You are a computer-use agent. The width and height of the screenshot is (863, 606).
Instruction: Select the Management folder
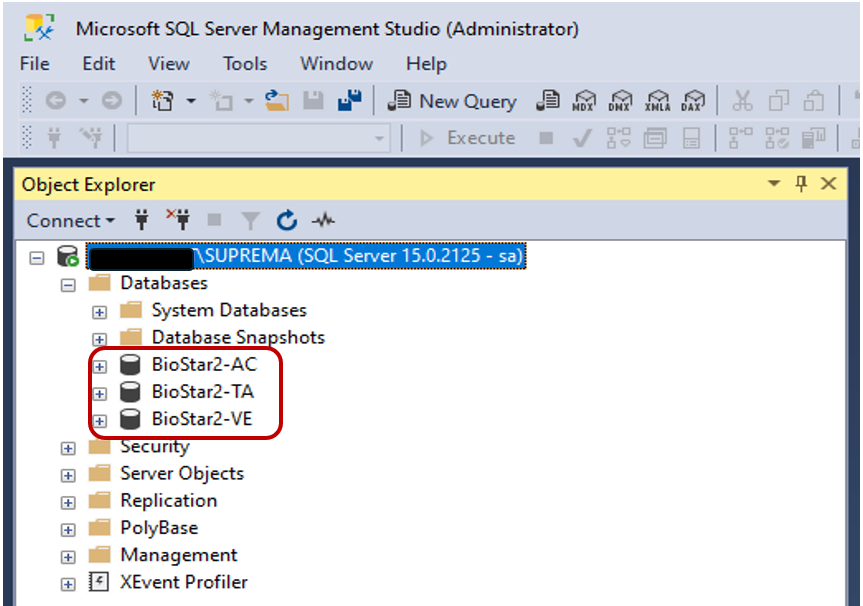click(x=179, y=555)
